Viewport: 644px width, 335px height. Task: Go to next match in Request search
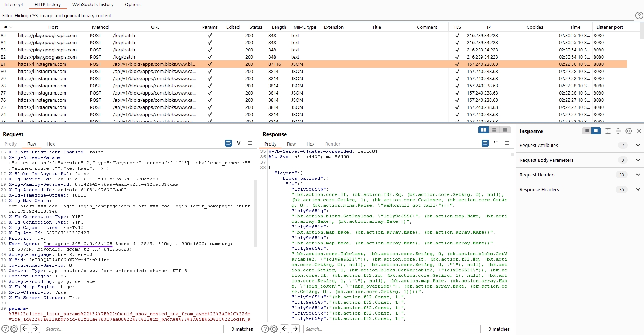click(x=35, y=329)
